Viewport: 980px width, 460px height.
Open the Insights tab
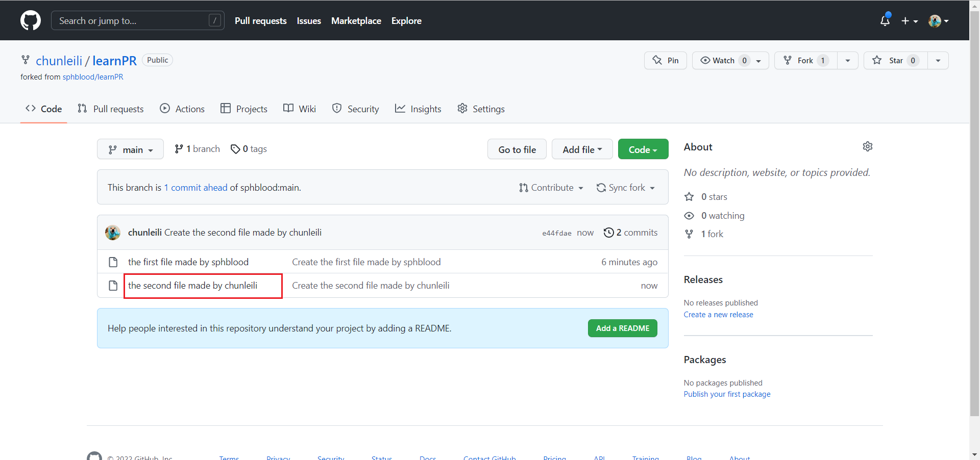(x=418, y=109)
